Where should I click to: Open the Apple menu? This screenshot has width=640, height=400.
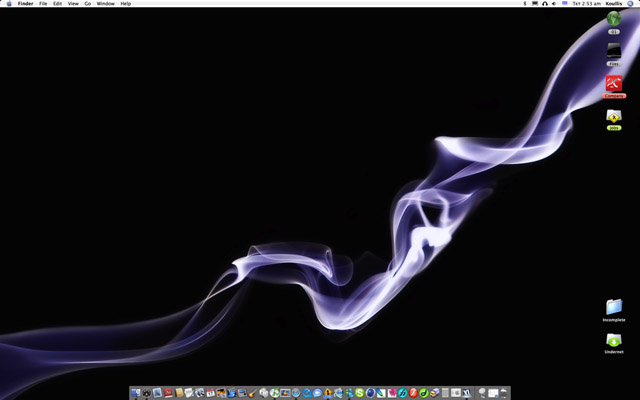(x=9, y=3)
